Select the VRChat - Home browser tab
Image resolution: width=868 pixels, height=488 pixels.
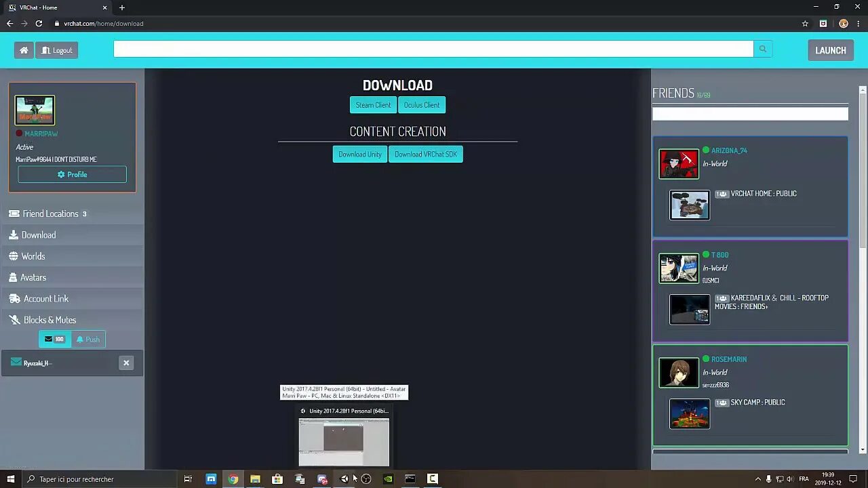pyautogui.click(x=58, y=7)
